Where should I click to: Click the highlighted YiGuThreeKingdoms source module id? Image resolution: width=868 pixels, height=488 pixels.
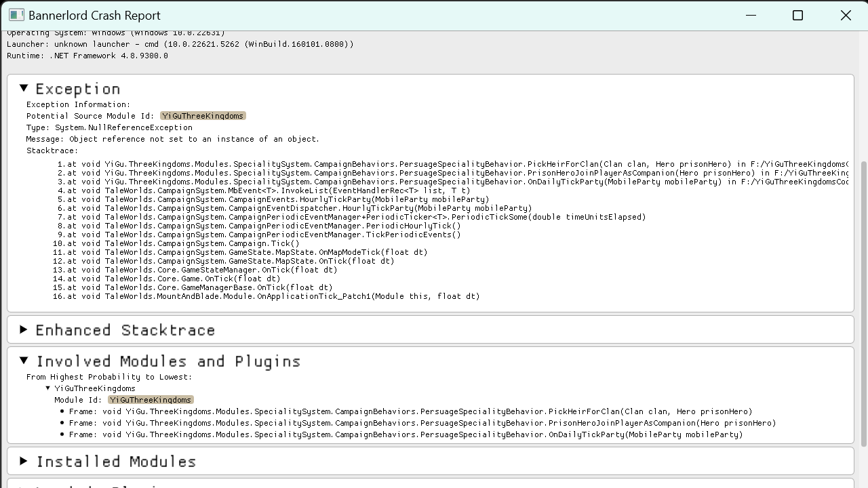pos(203,116)
